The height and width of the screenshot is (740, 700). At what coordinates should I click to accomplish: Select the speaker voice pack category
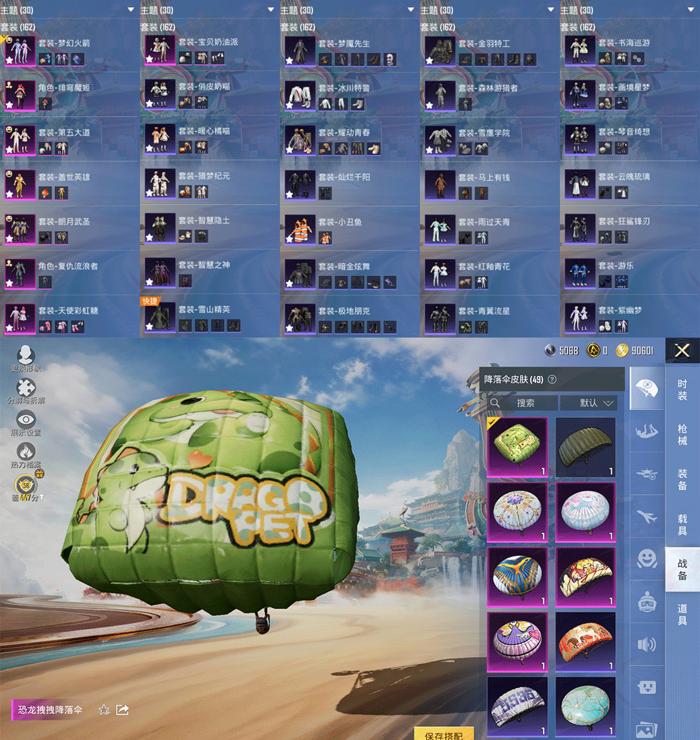pyautogui.click(x=647, y=644)
